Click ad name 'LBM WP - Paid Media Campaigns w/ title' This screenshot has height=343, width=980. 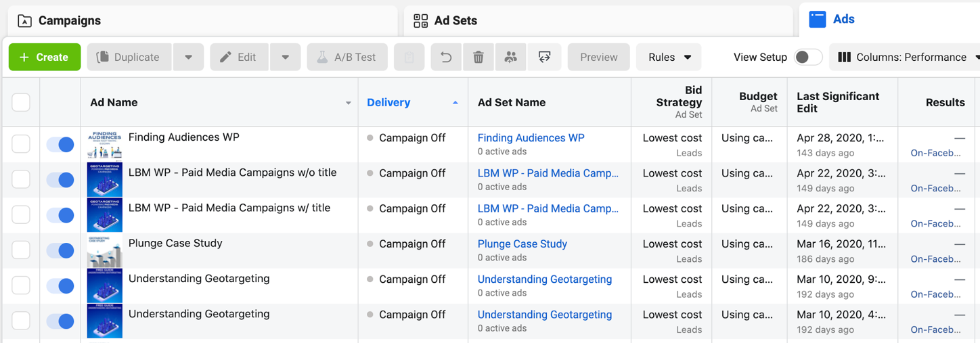coord(229,208)
